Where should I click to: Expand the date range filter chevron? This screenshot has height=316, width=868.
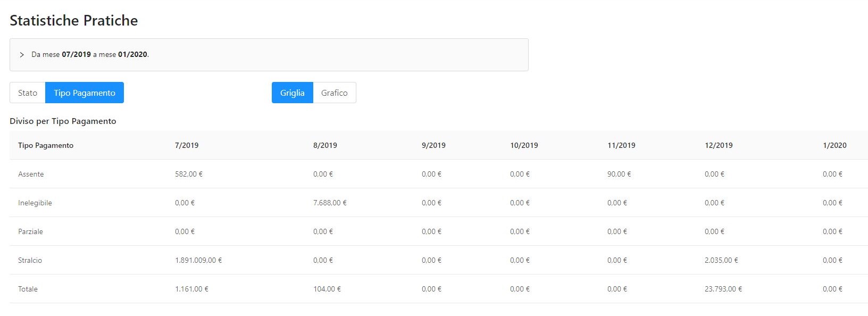point(22,55)
